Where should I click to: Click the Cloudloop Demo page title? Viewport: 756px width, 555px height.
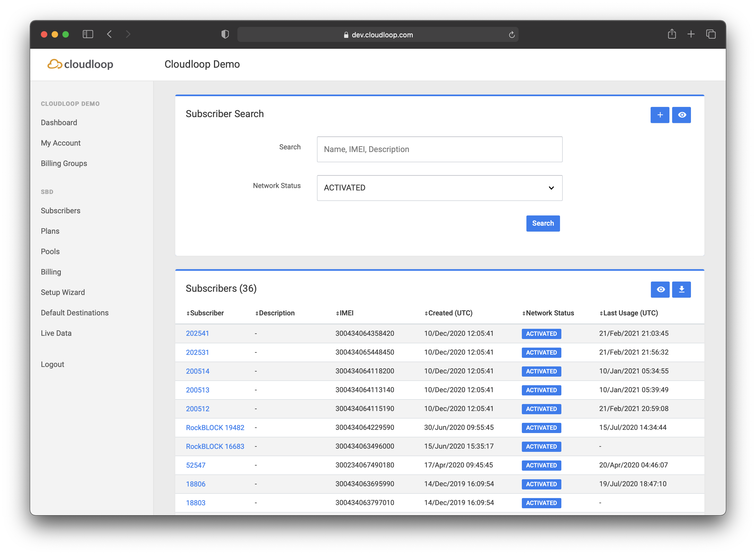pyautogui.click(x=202, y=64)
